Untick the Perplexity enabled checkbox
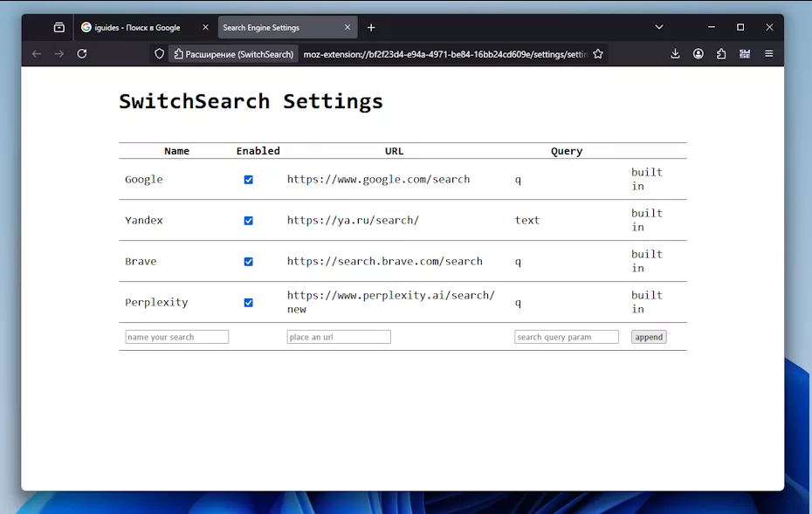812x514 pixels. tap(249, 303)
